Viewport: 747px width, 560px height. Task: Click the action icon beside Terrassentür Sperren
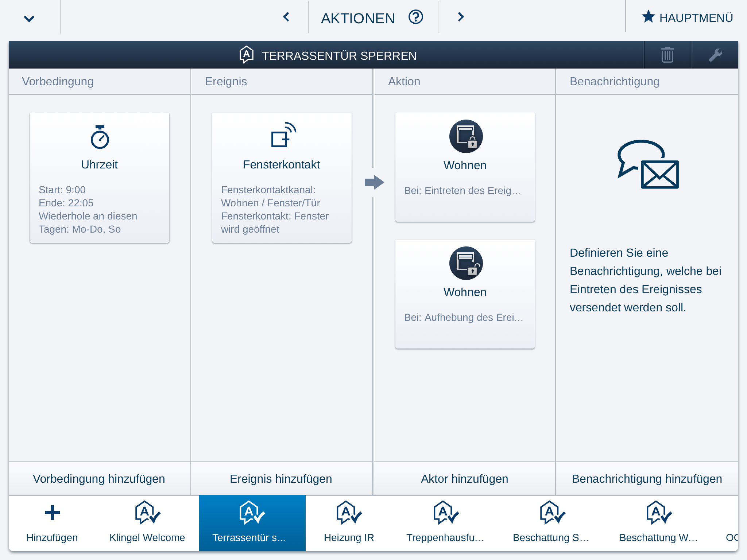click(x=247, y=55)
